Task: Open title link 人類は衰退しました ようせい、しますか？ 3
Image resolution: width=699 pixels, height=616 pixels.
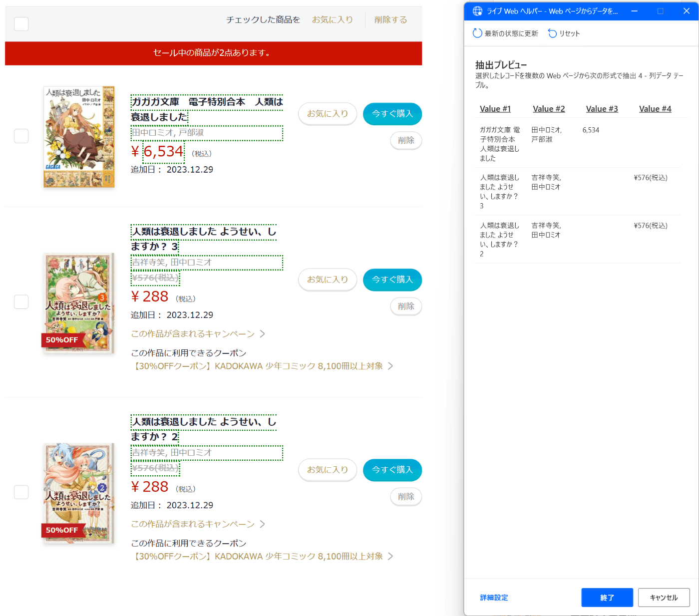Action: [x=204, y=239]
